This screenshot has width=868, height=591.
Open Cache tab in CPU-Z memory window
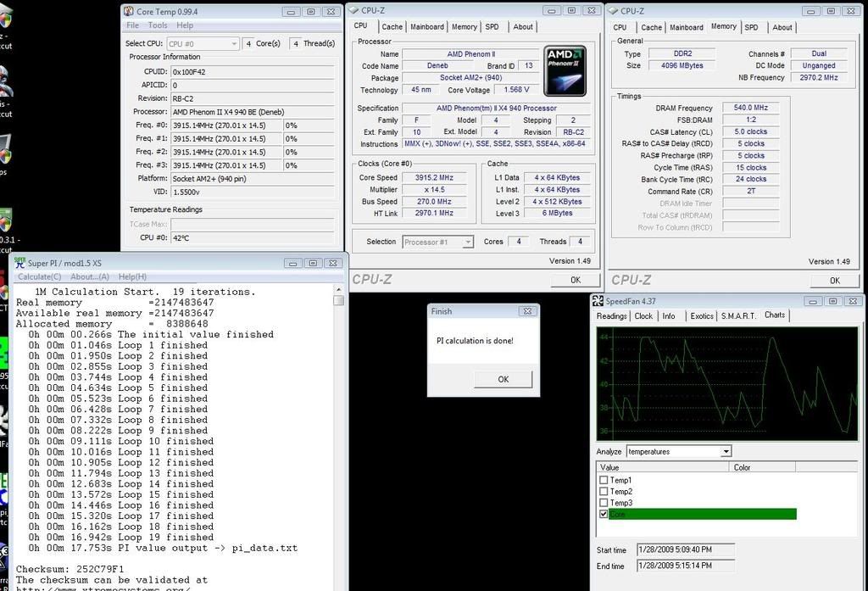point(651,27)
